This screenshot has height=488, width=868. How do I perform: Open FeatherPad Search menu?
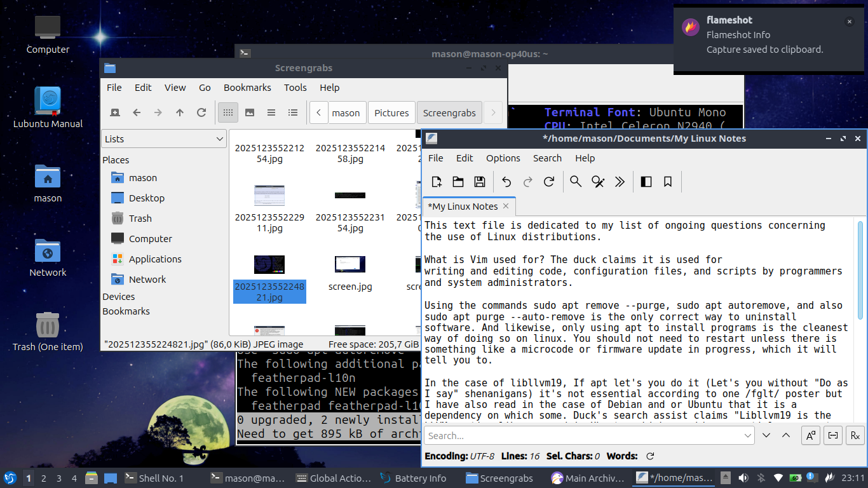point(547,158)
